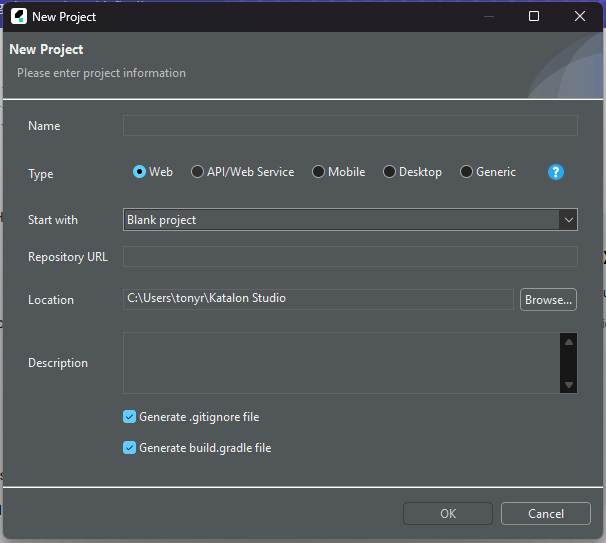Viewport: 606px width, 543px height.
Task: Click into the Repository URL field
Action: coord(350,257)
